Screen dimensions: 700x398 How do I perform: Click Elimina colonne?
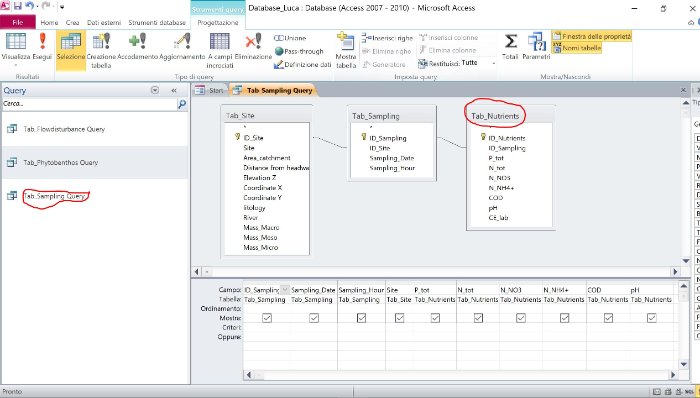pos(447,50)
